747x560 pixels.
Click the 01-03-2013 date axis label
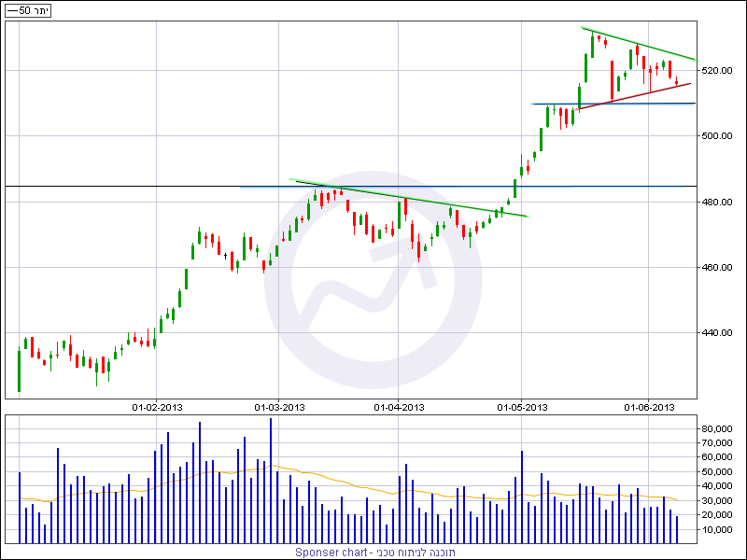click(x=279, y=407)
